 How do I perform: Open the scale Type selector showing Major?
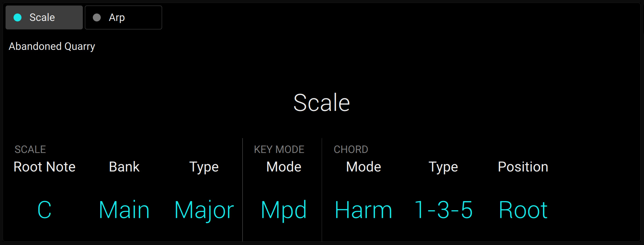coord(204,210)
